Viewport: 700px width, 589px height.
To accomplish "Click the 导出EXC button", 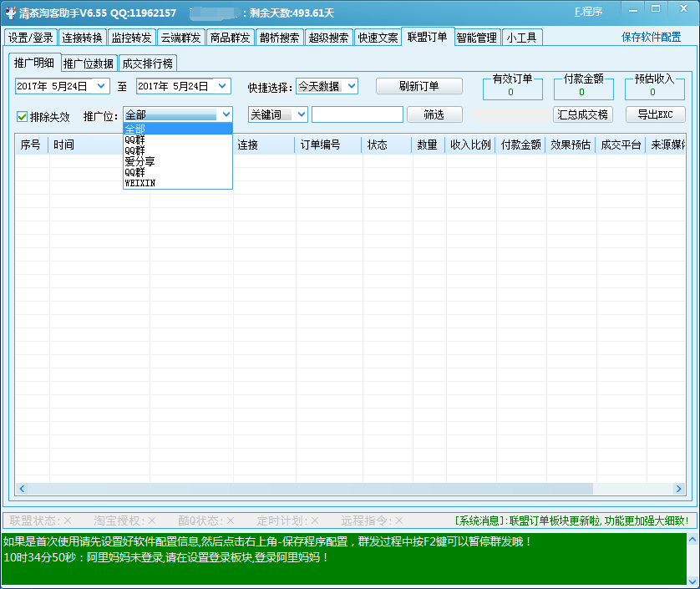I will click(655, 114).
